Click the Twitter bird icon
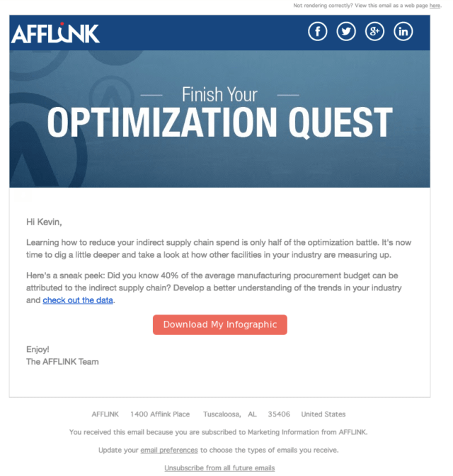 (346, 31)
